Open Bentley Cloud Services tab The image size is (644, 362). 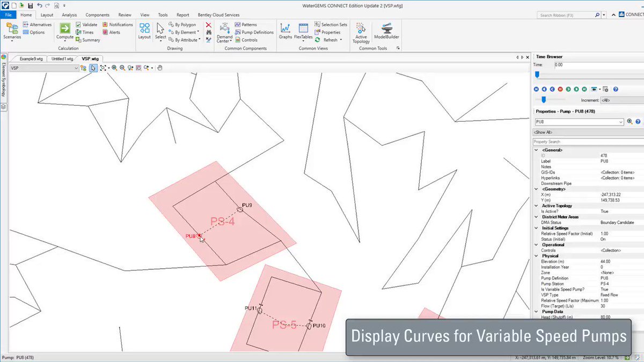coord(217,15)
